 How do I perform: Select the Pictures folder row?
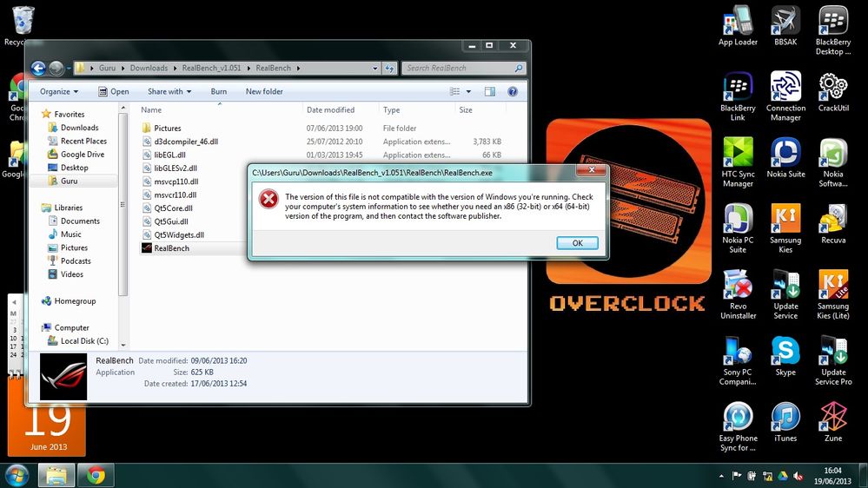point(322,128)
